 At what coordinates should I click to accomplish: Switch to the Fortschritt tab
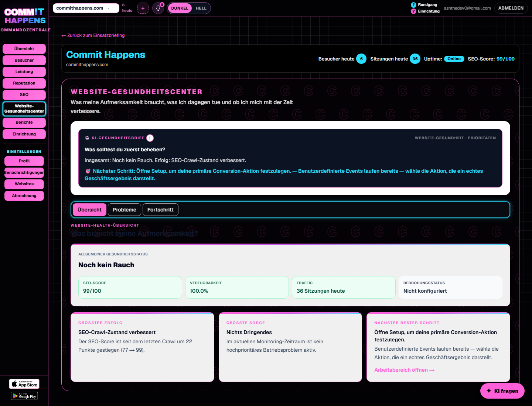pyautogui.click(x=160, y=210)
